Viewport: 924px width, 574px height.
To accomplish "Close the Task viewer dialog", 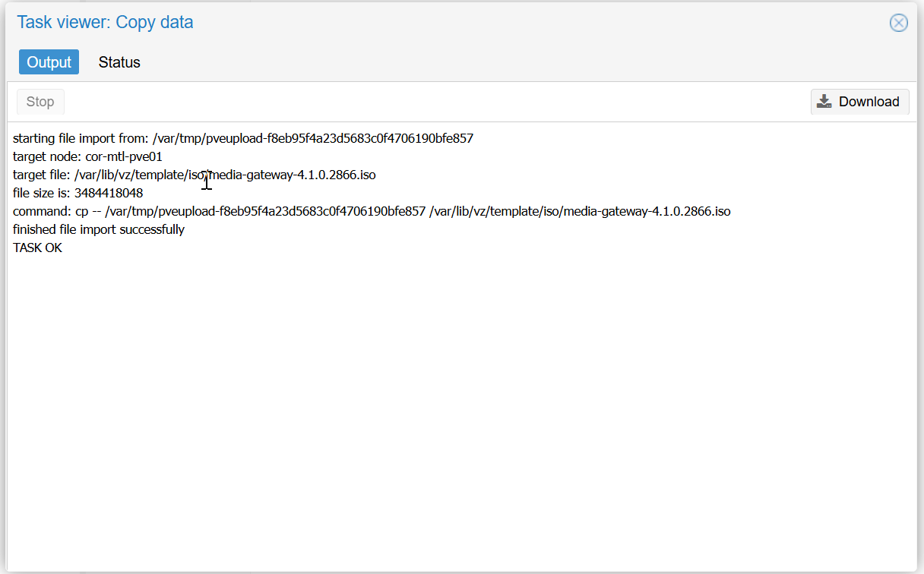I will (x=899, y=23).
